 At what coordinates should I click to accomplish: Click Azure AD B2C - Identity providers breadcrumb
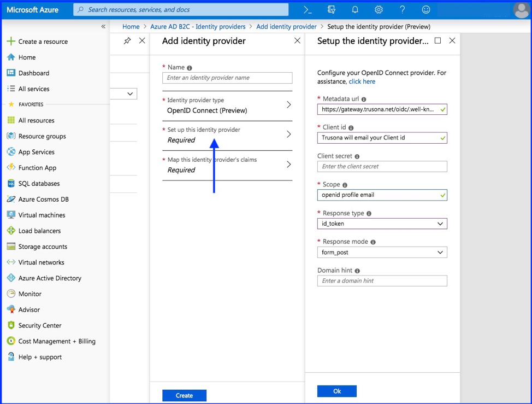tap(198, 26)
